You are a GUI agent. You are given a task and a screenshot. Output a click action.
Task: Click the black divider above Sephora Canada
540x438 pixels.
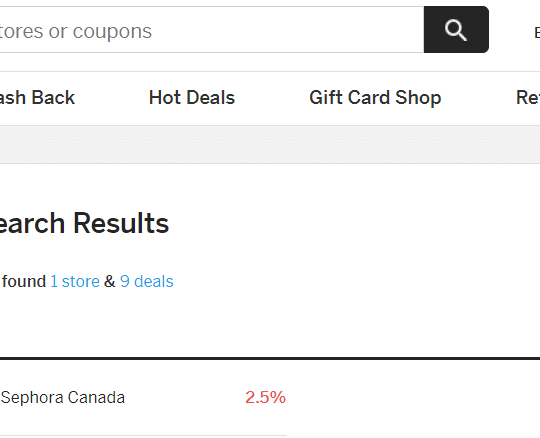270,358
